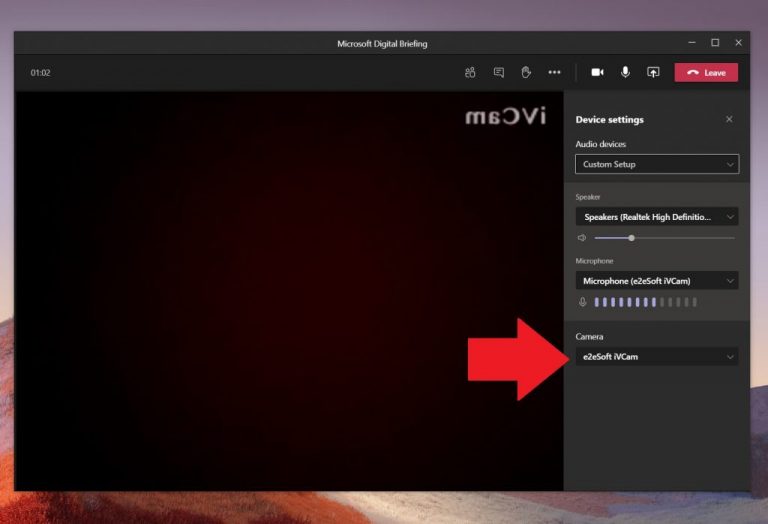Screen dimensions: 768x524
Task: Click the Camera section label
Action: [x=589, y=336]
